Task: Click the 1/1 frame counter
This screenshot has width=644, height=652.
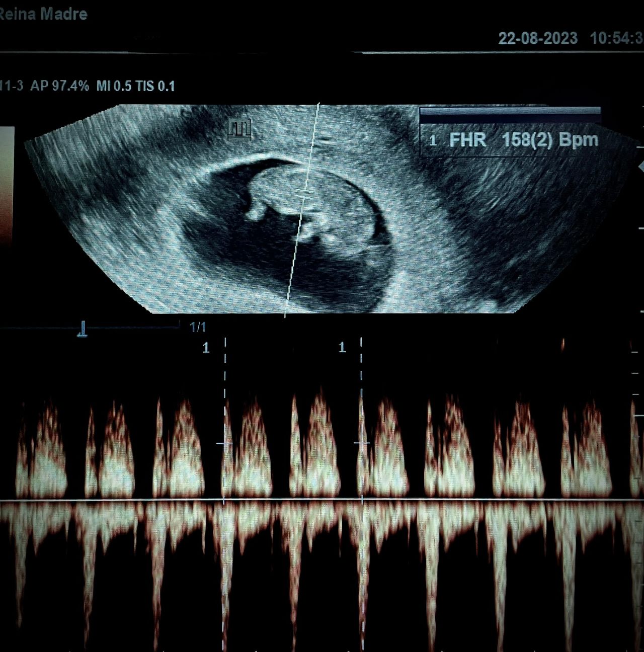Action: 198,328
